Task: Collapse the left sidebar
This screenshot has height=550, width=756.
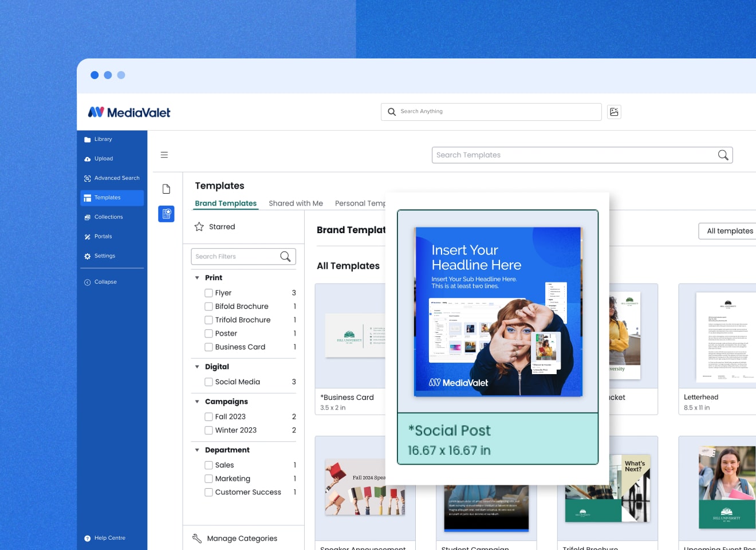Action: [x=100, y=282]
